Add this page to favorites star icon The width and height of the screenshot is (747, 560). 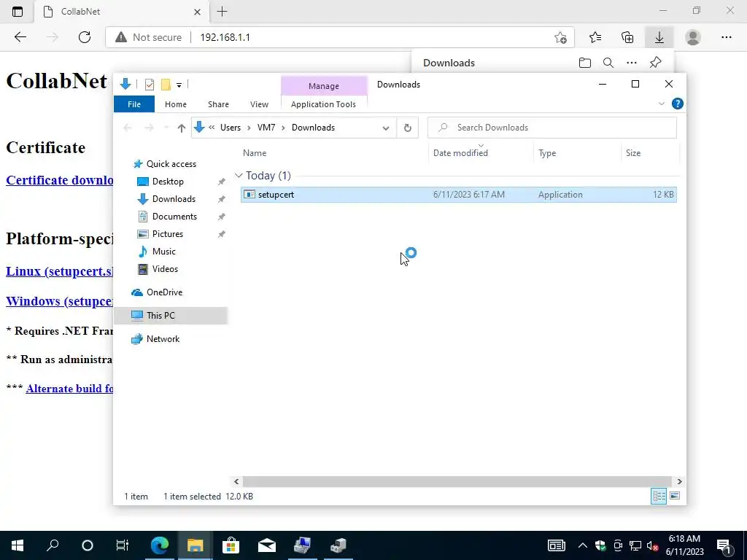tap(560, 37)
